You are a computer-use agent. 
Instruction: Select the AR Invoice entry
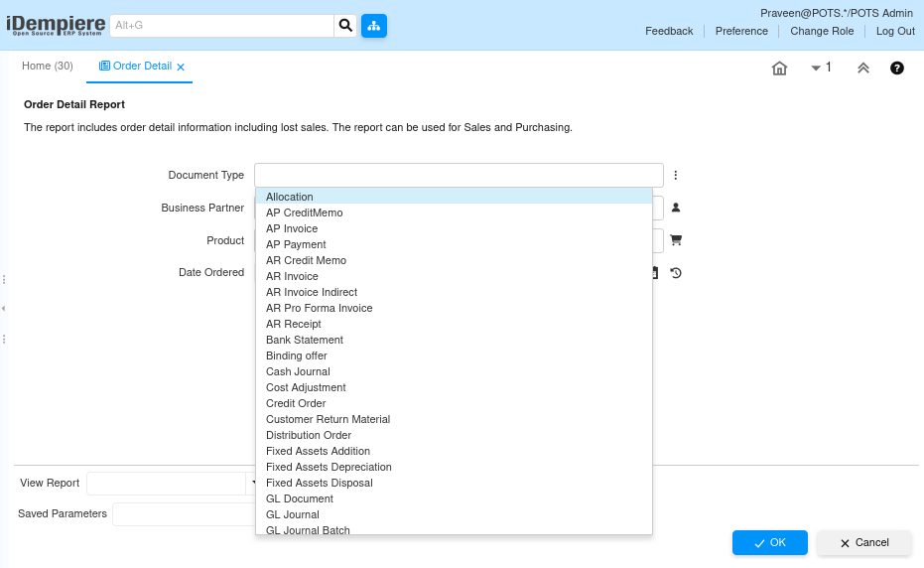point(454,276)
